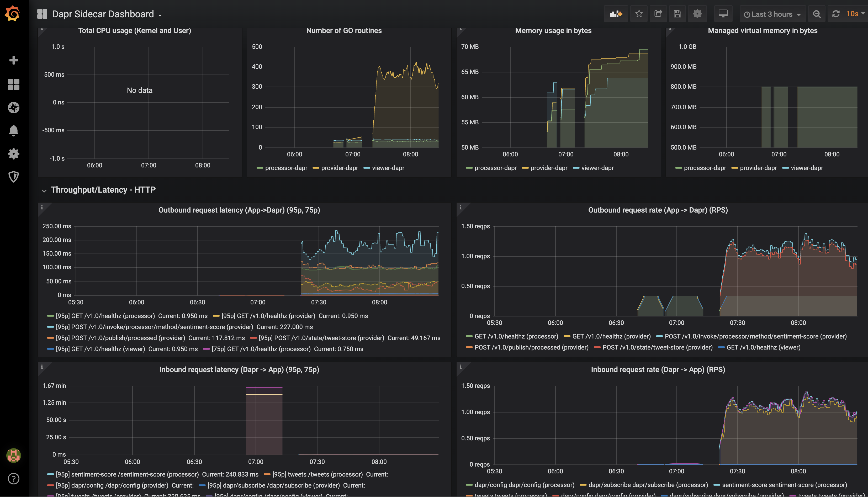868x497 pixels.
Task: Open the 10s refresh interval dropdown
Action: click(856, 14)
